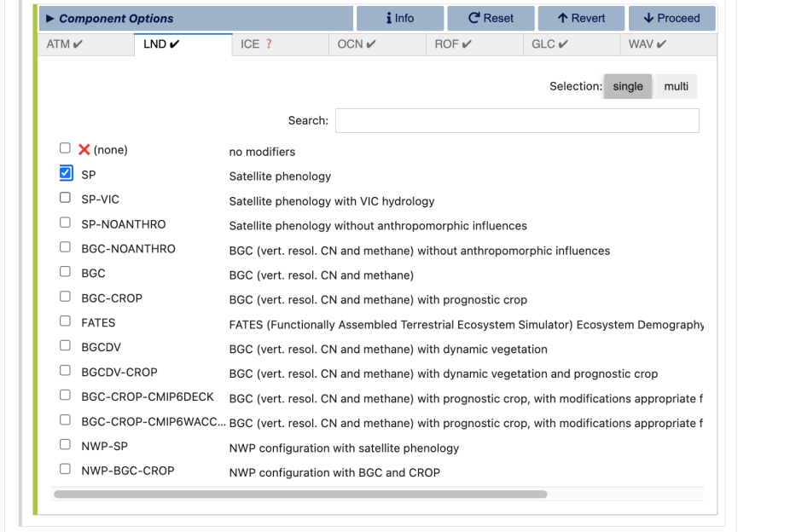Click the Proceed button

671,18
